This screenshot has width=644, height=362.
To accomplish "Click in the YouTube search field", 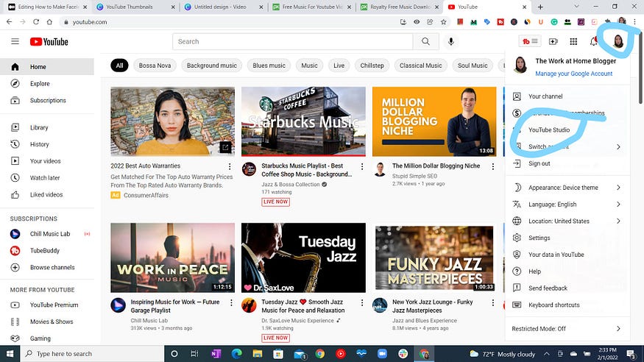I will point(292,41).
